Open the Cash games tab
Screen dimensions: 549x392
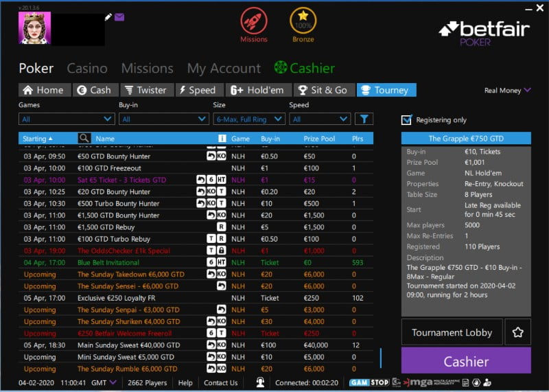tap(95, 90)
